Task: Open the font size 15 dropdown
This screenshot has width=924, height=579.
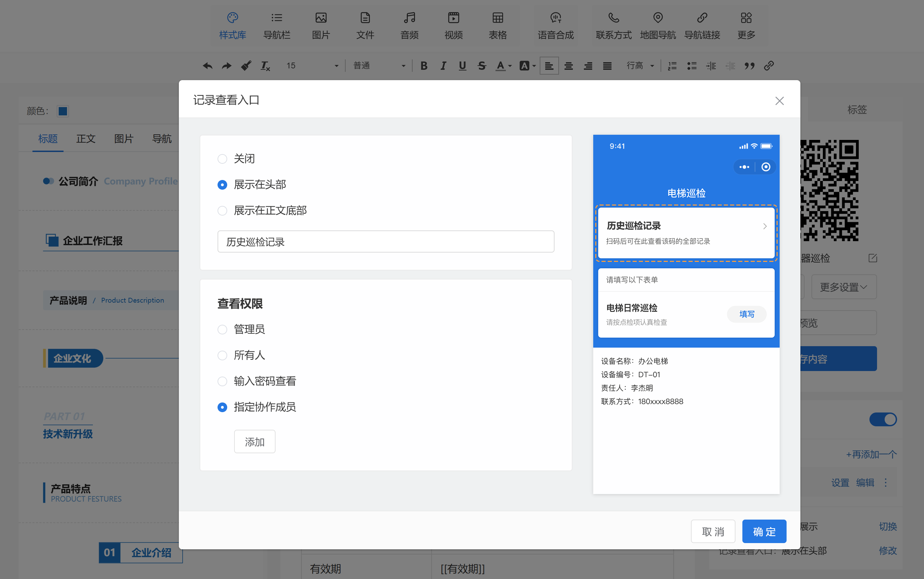Action: click(312, 66)
